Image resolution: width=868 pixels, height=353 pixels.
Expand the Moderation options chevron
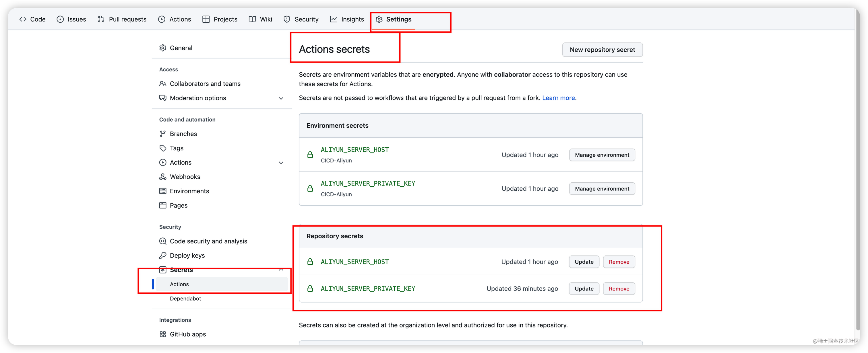281,98
